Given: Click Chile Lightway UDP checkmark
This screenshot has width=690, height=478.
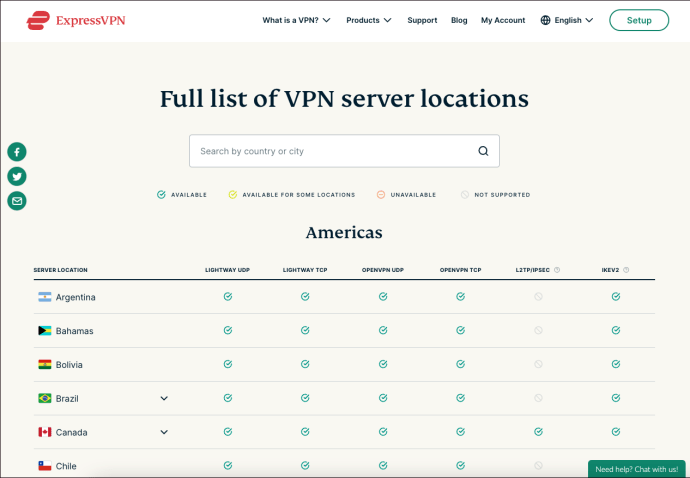Looking at the screenshot, I should click(228, 465).
